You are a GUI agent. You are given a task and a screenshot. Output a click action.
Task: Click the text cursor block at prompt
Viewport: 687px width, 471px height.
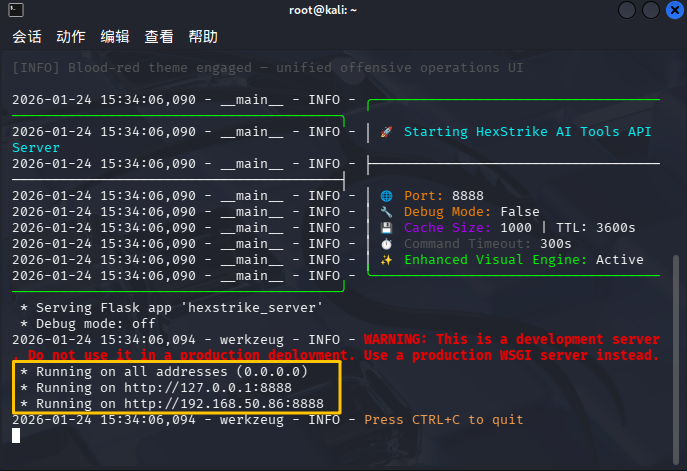16,436
